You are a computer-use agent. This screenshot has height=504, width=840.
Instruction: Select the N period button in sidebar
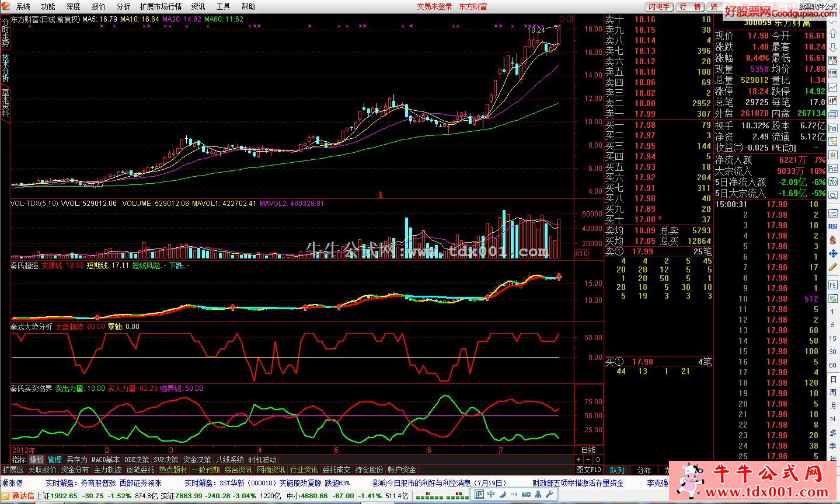(833, 419)
